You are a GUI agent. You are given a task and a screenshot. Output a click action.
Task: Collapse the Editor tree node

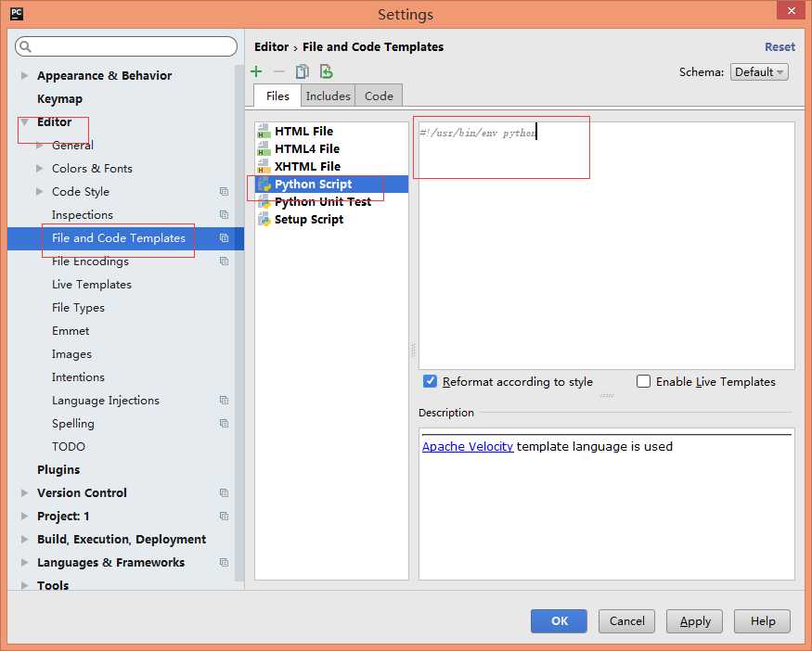[x=24, y=122]
